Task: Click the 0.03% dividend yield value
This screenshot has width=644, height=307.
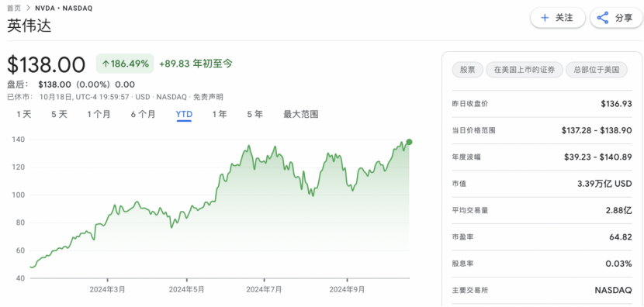Action: coord(619,264)
